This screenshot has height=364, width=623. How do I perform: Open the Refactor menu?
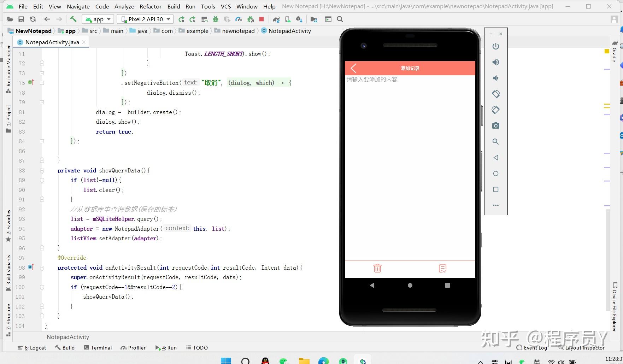pos(150,6)
